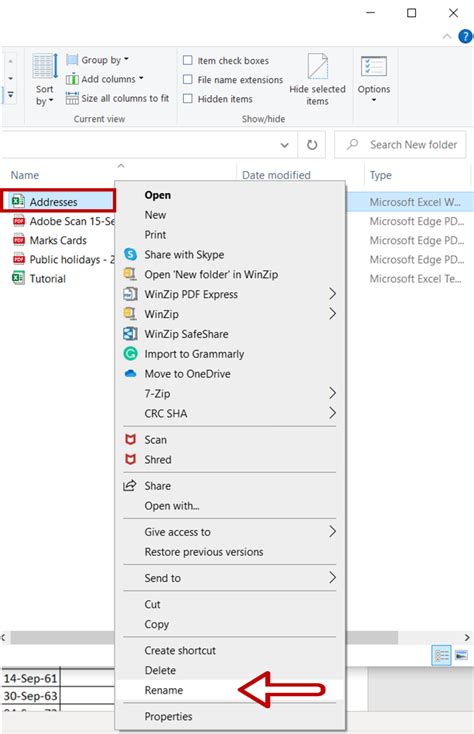The height and width of the screenshot is (734, 474).
Task: Open Properties from the context menu
Action: pos(168,716)
